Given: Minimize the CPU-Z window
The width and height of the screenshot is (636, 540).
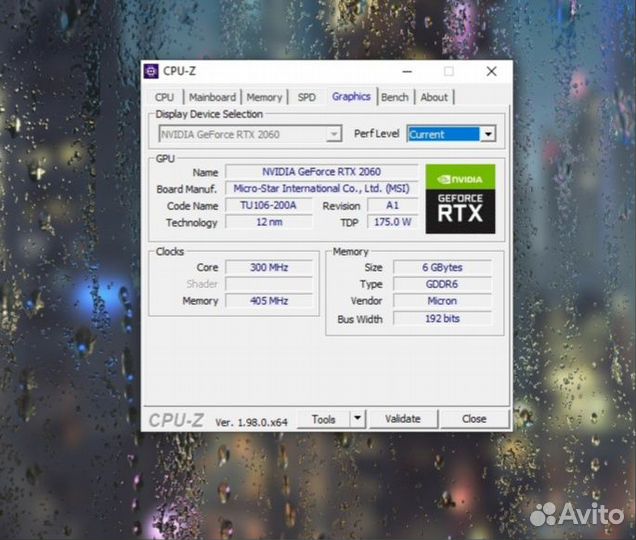Looking at the screenshot, I should pos(407,72).
